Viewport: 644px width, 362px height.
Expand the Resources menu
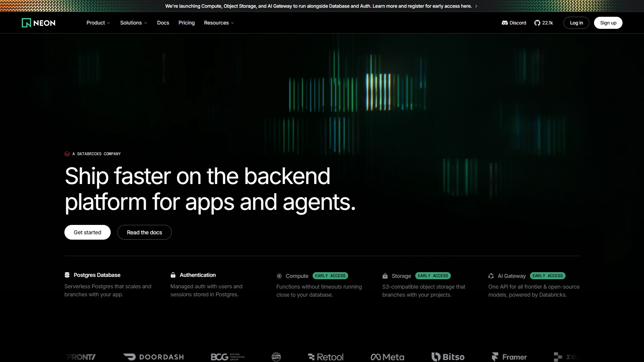pyautogui.click(x=219, y=23)
